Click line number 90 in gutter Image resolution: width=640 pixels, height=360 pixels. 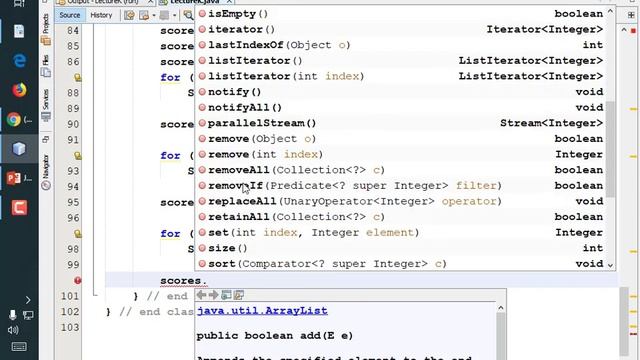click(x=73, y=124)
